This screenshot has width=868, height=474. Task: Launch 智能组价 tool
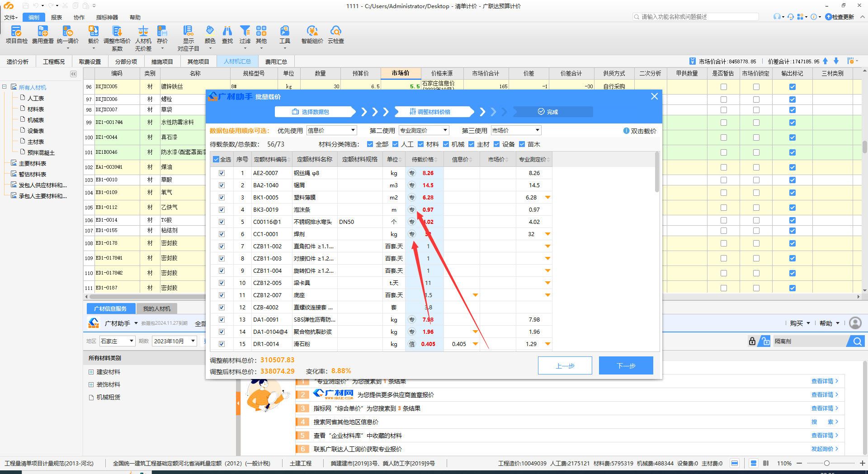[x=312, y=34]
